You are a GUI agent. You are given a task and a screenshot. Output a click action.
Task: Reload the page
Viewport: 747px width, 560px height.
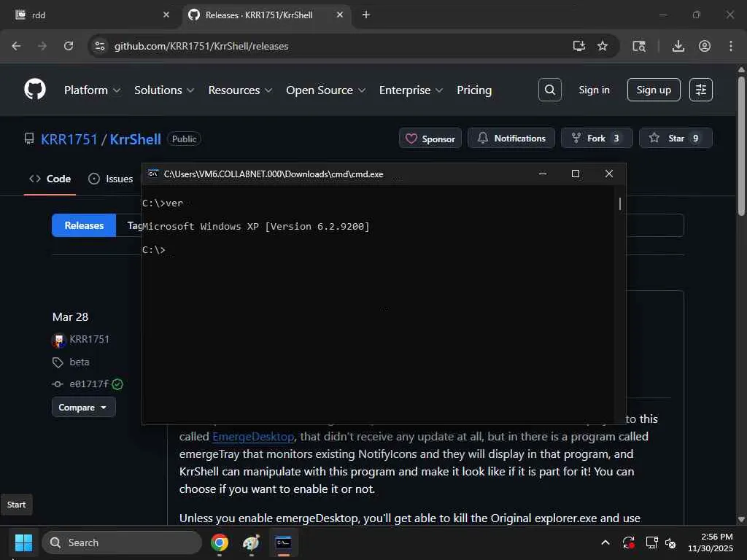pyautogui.click(x=69, y=46)
